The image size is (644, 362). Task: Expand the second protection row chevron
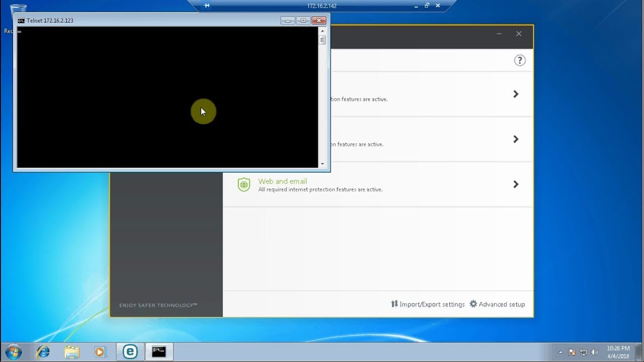coord(516,139)
